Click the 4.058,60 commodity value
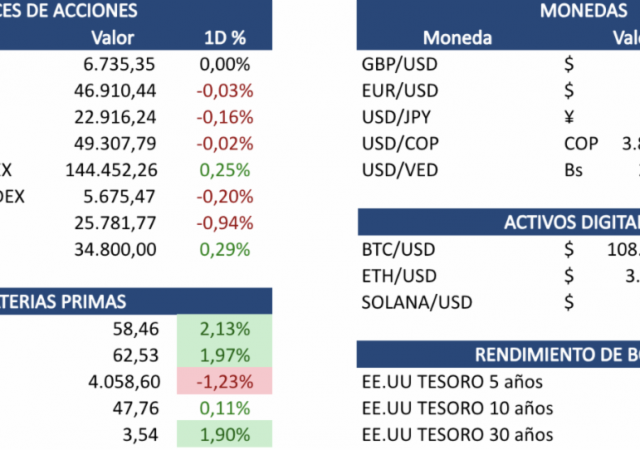 122,380
